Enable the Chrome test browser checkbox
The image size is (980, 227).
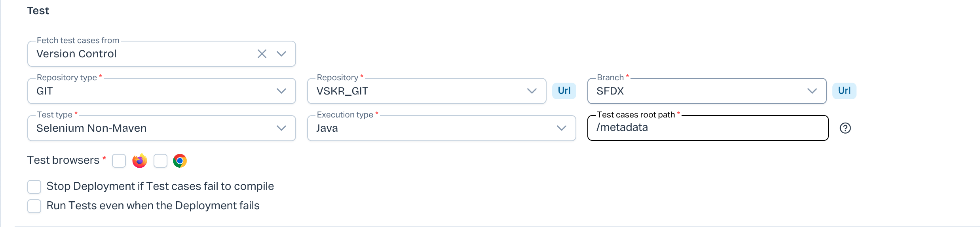pos(160,161)
